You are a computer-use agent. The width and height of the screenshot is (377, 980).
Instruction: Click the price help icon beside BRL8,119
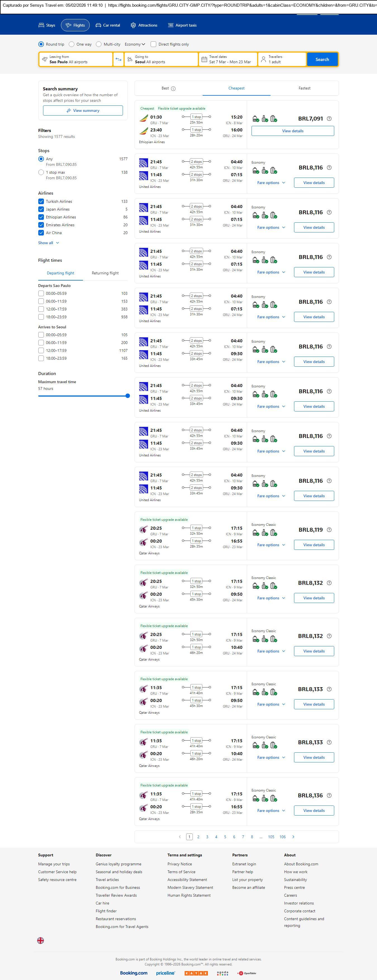(329, 529)
